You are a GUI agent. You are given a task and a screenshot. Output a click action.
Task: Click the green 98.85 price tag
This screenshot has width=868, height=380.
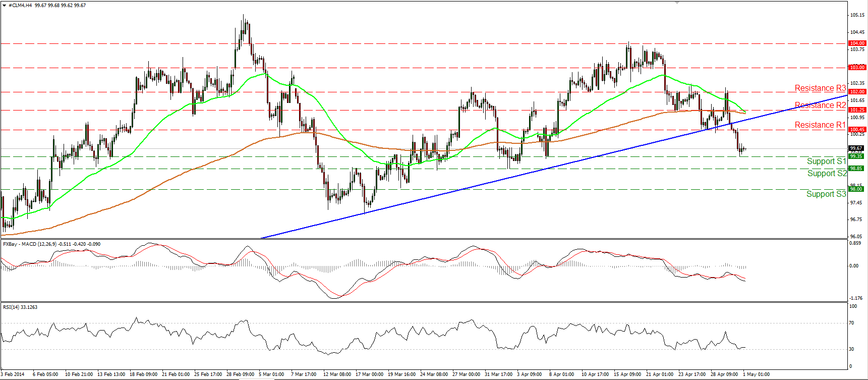pyautogui.click(x=856, y=169)
